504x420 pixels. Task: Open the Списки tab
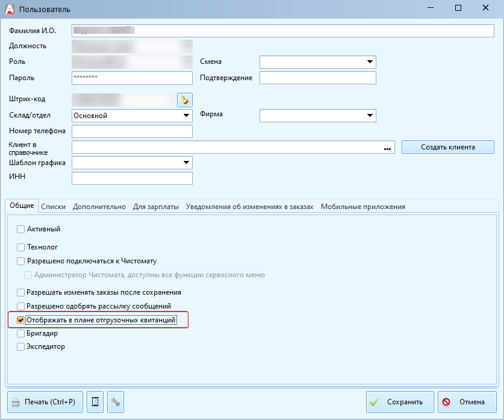tap(54, 207)
